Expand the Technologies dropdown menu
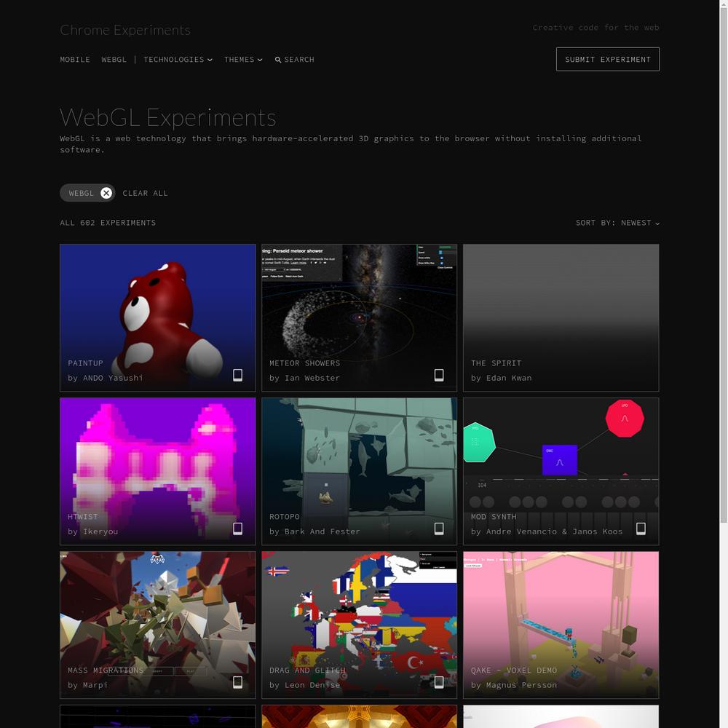Viewport: 728px width, 728px height. coord(178,60)
